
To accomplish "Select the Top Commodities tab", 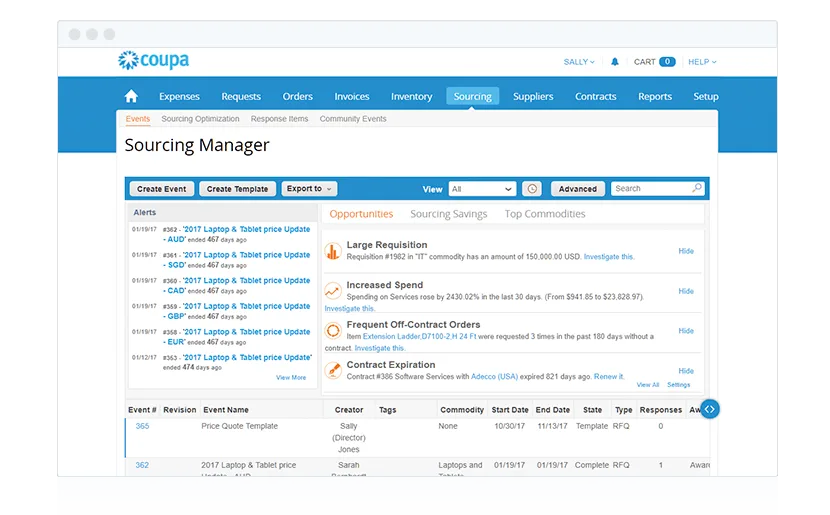I will 545,214.
